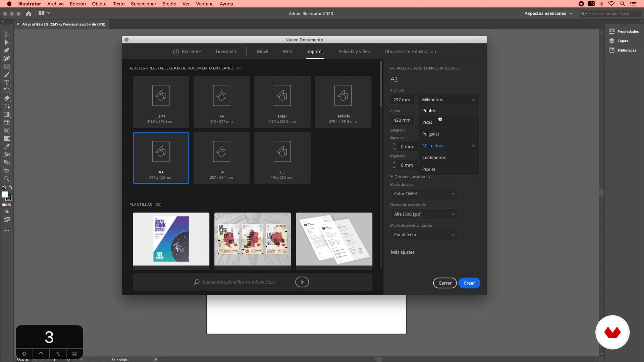
Task: Open Aspectos esenciales workspace switcher
Action: tap(548, 14)
